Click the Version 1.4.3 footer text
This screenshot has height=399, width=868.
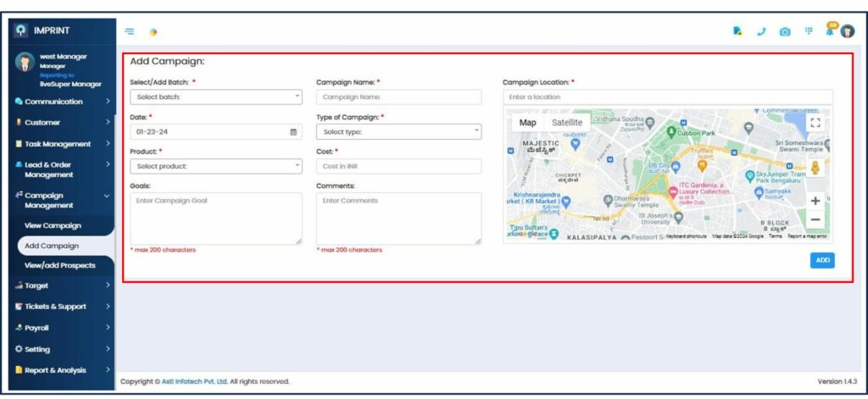pos(837,381)
